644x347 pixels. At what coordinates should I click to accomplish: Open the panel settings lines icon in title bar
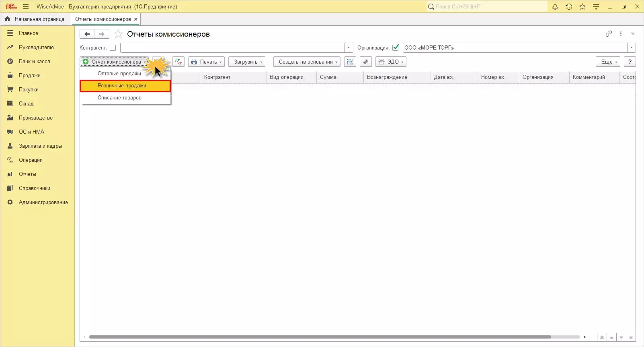pos(596,6)
